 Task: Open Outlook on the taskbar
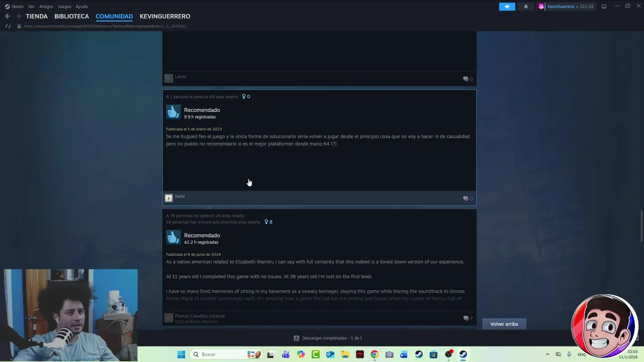coord(330,354)
